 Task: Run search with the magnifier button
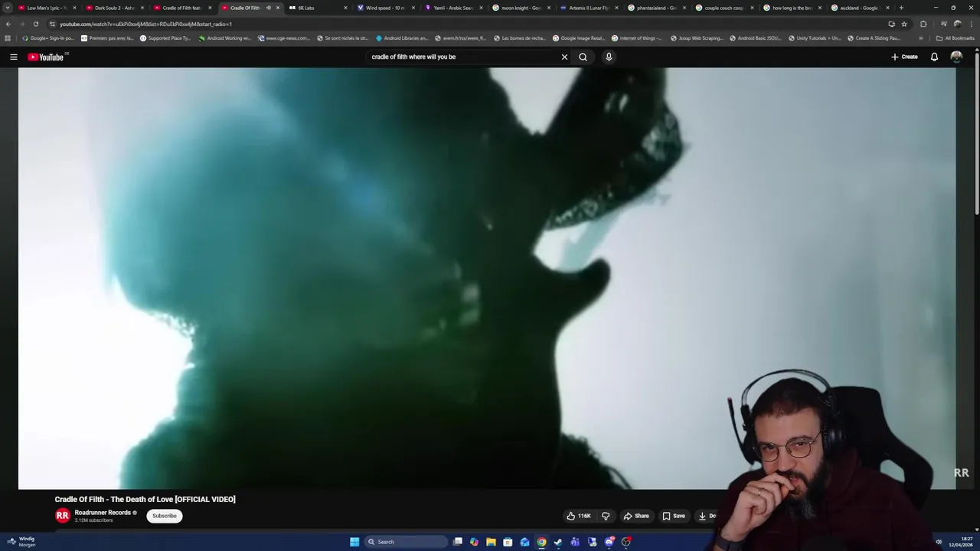pyautogui.click(x=583, y=57)
